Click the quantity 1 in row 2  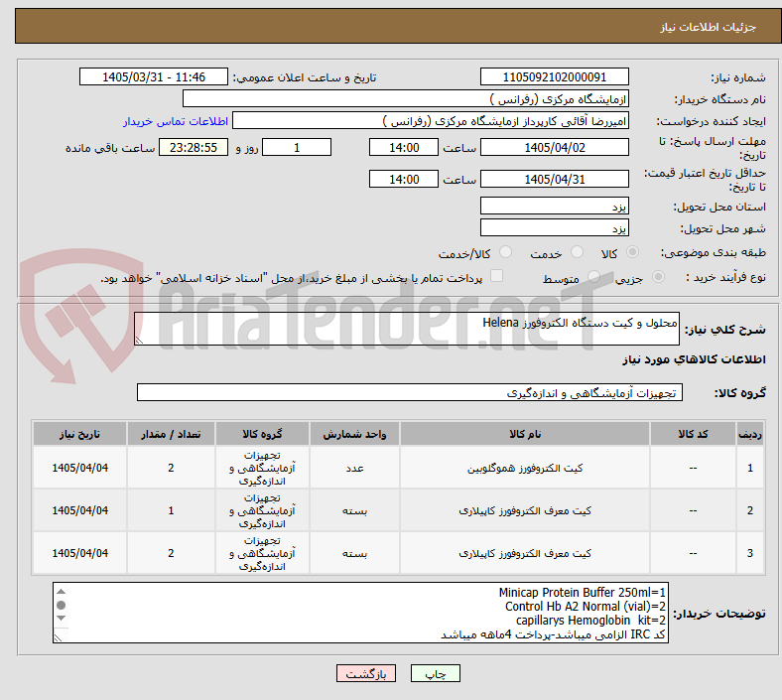[171, 511]
